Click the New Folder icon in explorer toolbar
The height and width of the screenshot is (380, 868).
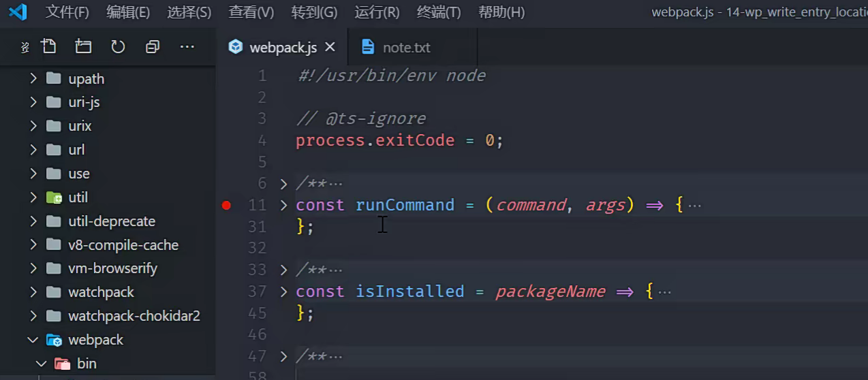tap(83, 46)
